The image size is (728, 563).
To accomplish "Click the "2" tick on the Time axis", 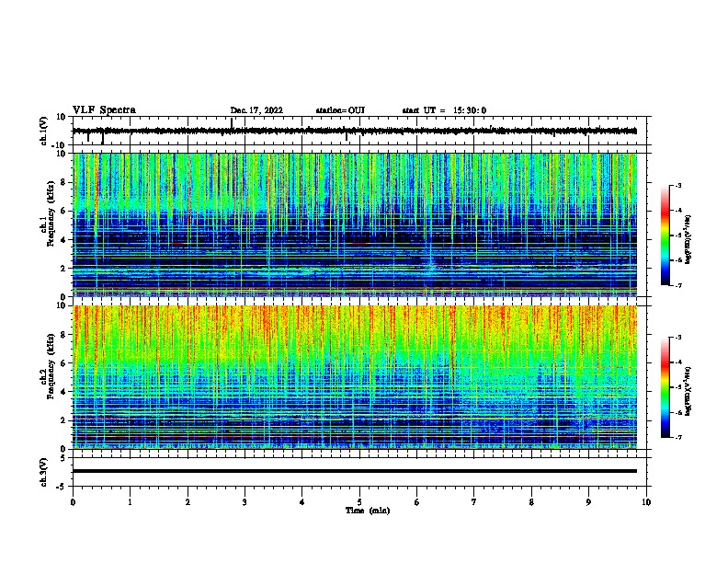I will click(x=188, y=502).
